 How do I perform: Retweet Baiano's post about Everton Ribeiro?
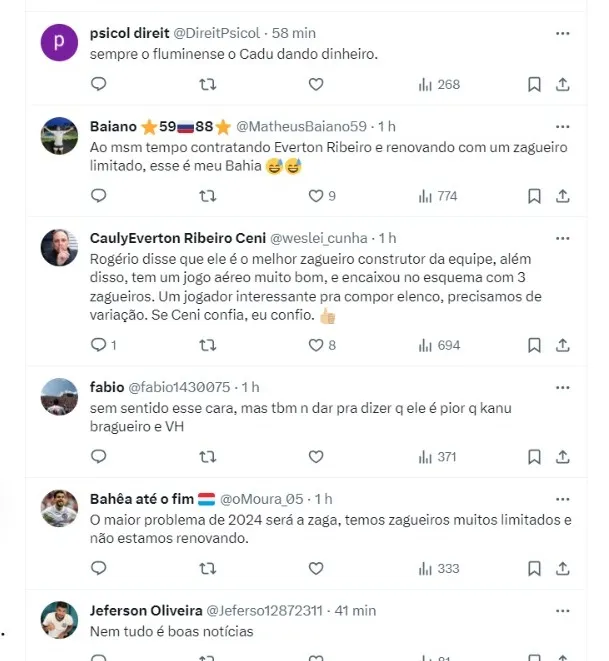(207, 196)
